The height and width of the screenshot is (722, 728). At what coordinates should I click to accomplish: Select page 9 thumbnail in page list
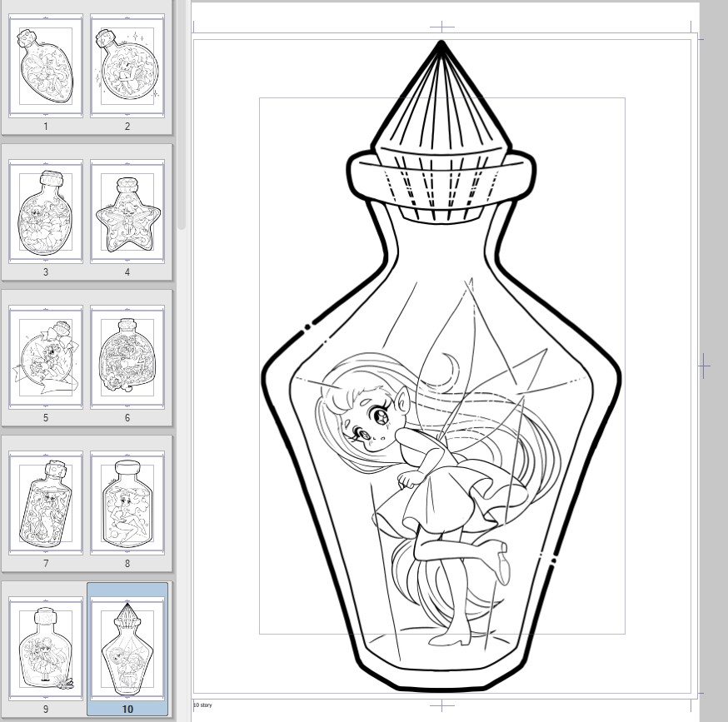(x=46, y=650)
